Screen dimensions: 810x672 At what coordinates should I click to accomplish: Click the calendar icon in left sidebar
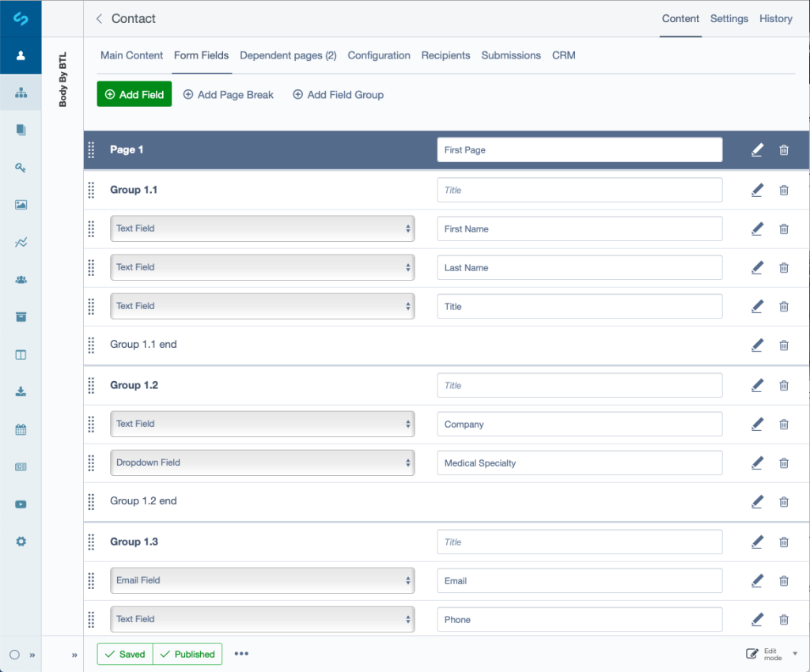click(x=21, y=429)
